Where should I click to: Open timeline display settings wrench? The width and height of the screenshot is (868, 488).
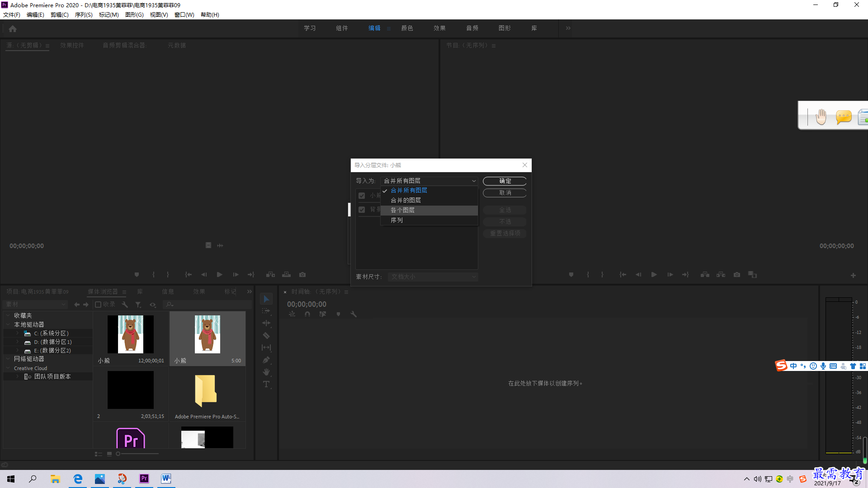[354, 314]
